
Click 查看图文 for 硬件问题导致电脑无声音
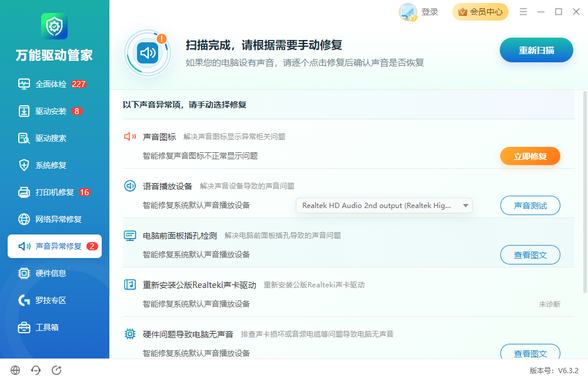tap(530, 351)
